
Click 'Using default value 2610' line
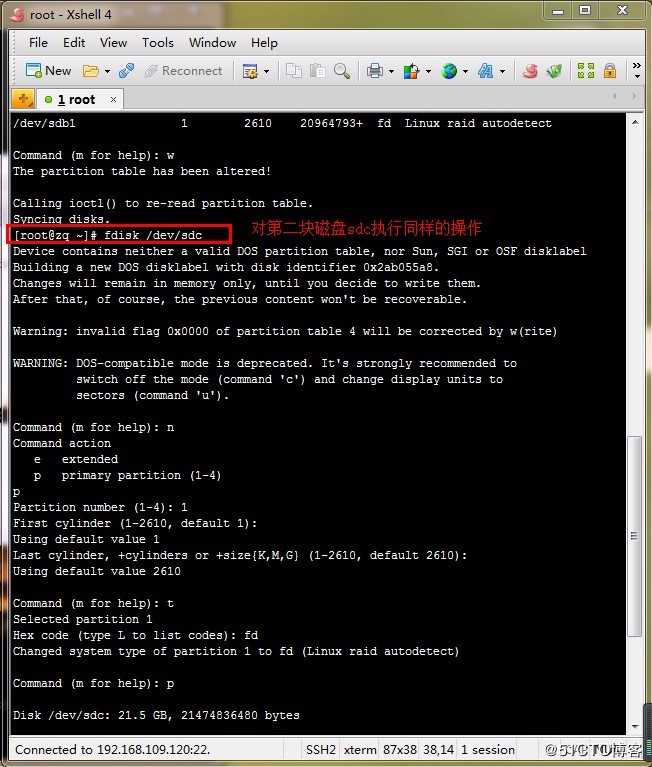click(x=97, y=571)
